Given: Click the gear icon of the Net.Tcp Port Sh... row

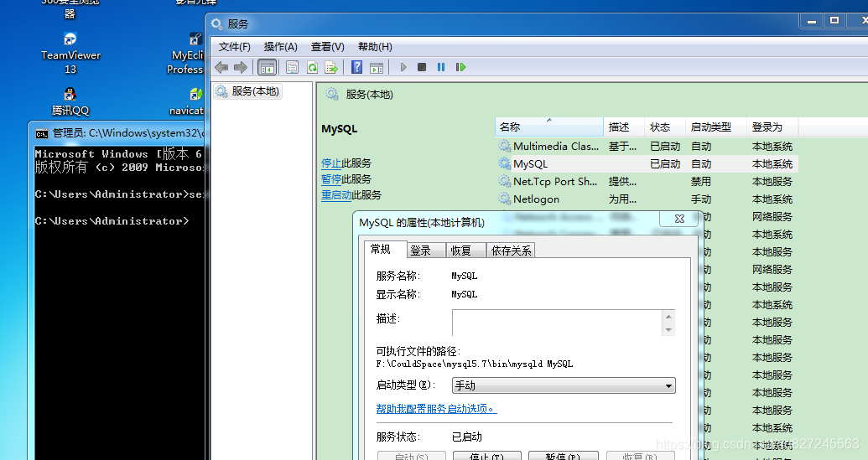Looking at the screenshot, I should click(504, 181).
